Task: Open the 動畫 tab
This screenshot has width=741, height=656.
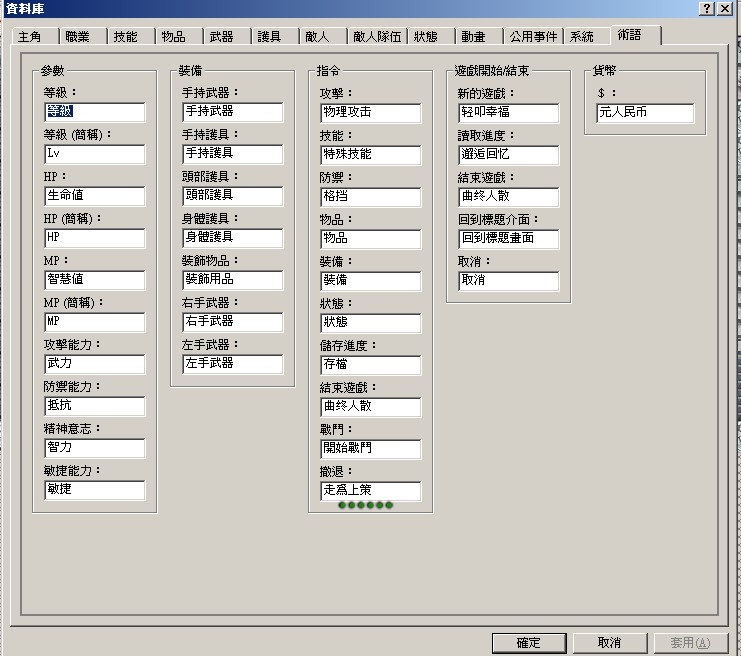Action: [x=478, y=36]
